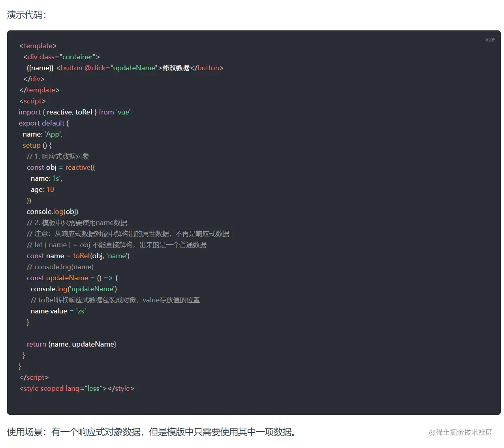This screenshot has width=504, height=448.
Task: Click the 'setup () {' line
Action: coord(37,145)
